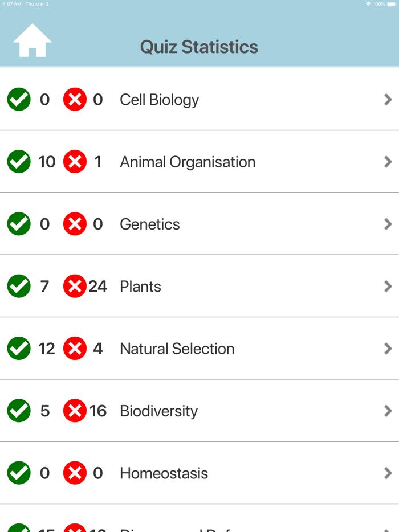This screenshot has height=532, width=399.
Task: Click the Quiz Statistics title text
Action: (199, 47)
